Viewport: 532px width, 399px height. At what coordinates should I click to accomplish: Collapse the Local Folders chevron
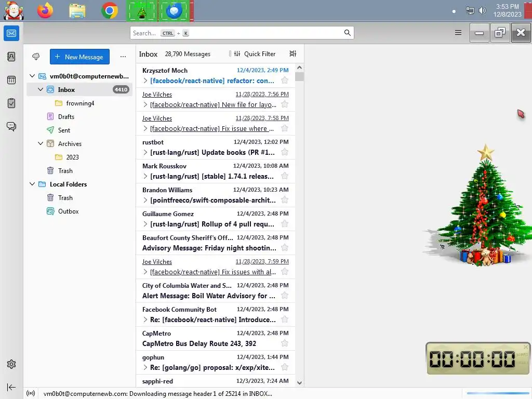coord(32,184)
